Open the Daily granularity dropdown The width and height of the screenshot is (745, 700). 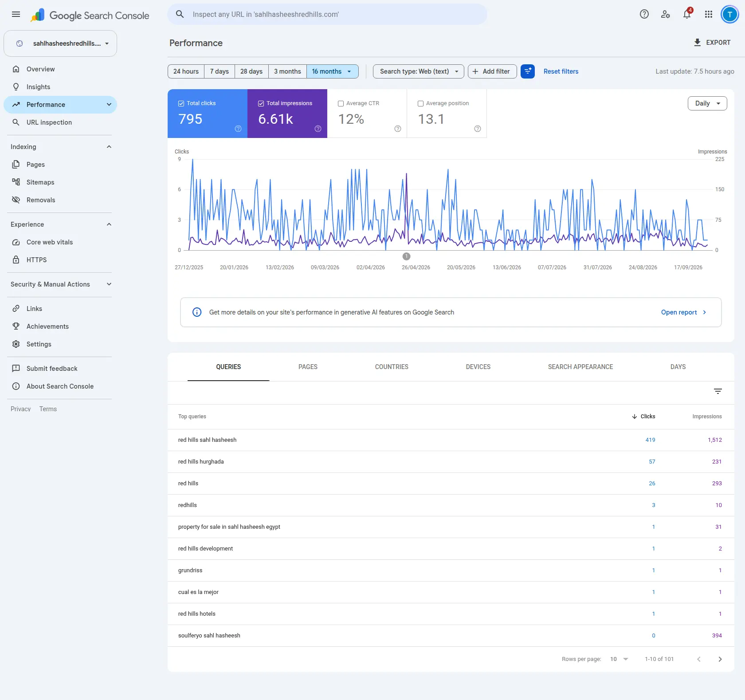707,103
